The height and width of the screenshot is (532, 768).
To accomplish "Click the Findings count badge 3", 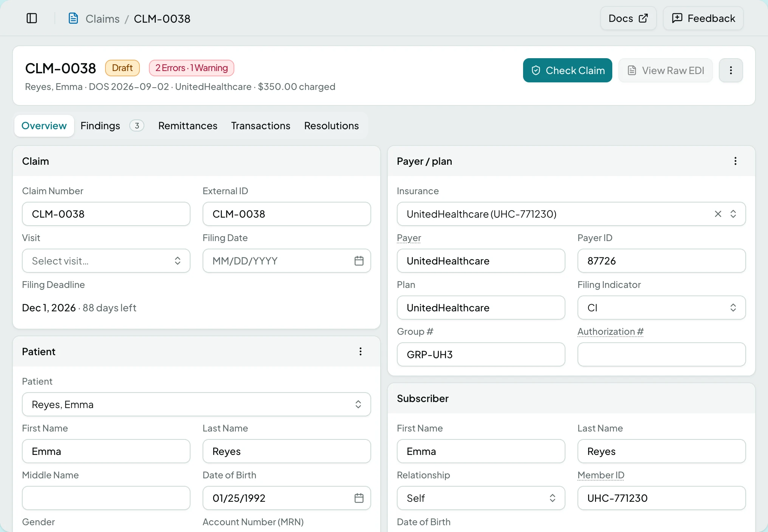I will (x=137, y=126).
